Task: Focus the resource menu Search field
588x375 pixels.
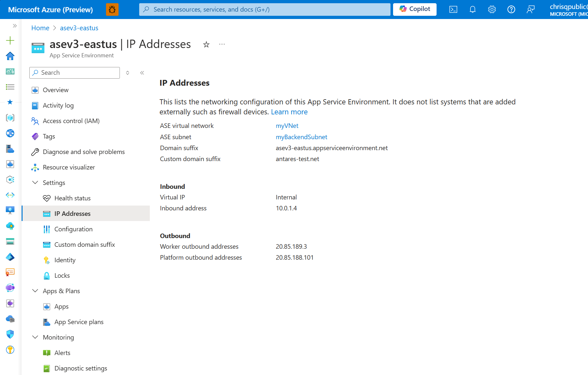Action: click(x=74, y=73)
